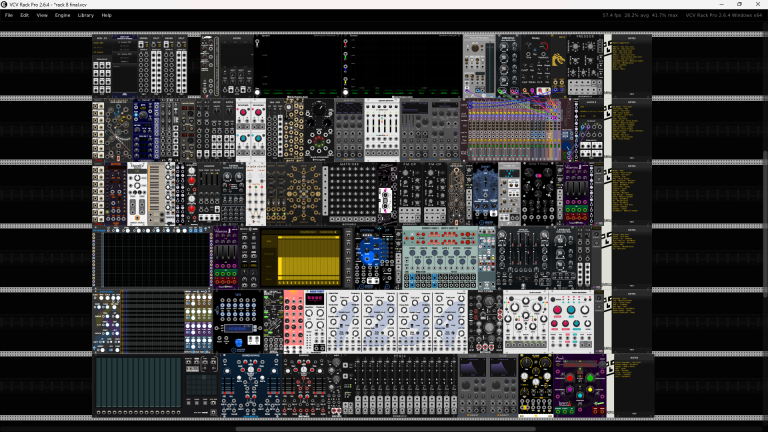Click the left waveform display in bottom row
The width and height of the screenshot is (768, 432).
coord(473,367)
